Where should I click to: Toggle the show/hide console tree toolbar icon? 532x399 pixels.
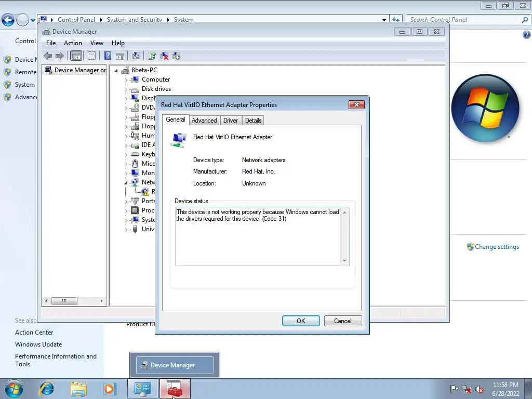pos(76,56)
